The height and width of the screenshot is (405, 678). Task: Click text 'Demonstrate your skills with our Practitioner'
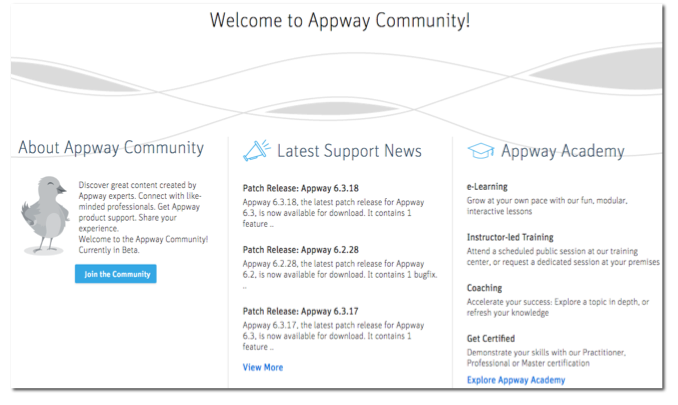click(546, 352)
